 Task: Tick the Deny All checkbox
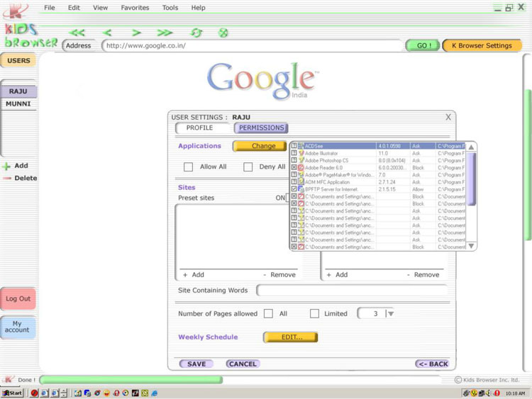[248, 167]
